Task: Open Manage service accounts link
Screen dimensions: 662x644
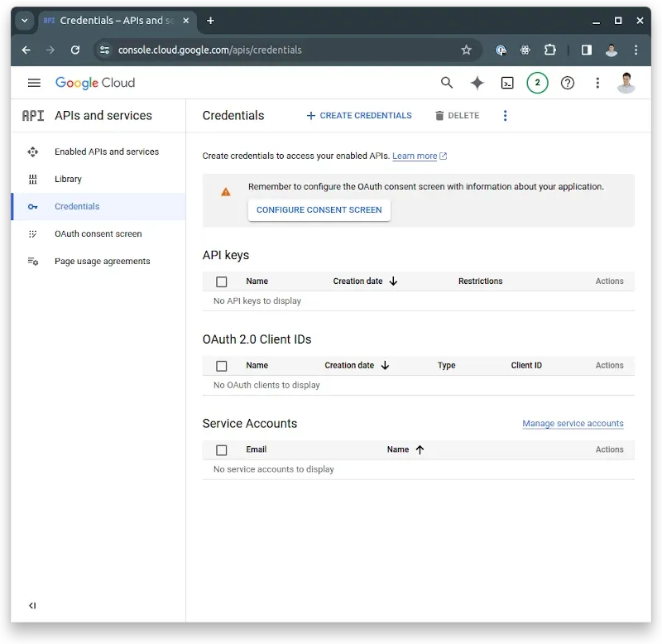Action: (573, 423)
